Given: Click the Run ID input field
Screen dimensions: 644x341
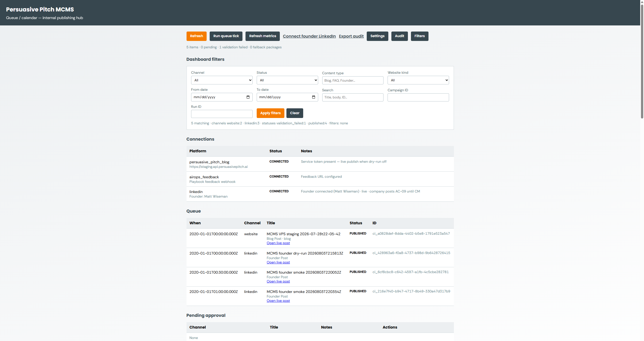Looking at the screenshot, I should (222, 114).
